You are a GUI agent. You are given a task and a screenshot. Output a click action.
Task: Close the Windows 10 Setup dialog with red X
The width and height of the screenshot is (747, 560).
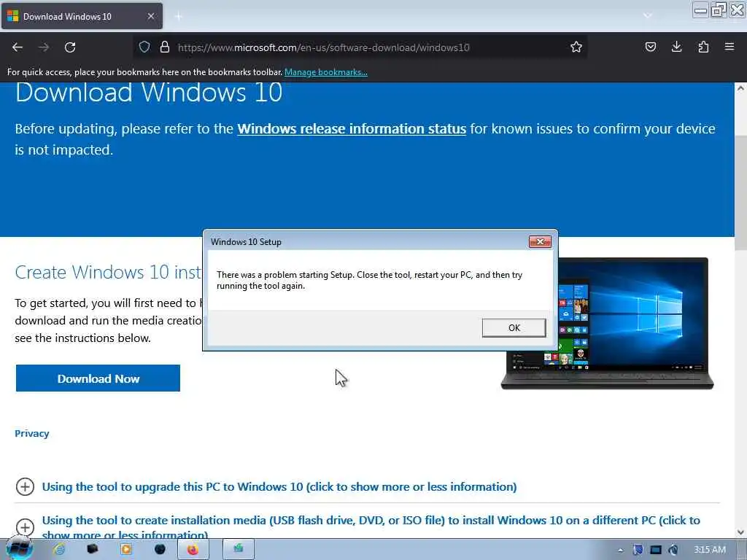point(540,242)
